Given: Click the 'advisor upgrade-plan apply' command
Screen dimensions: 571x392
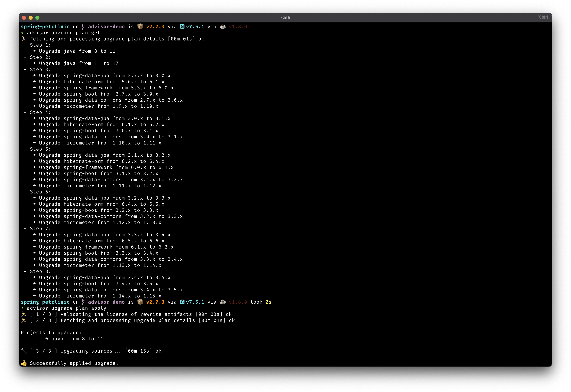Looking at the screenshot, I should (x=66, y=308).
